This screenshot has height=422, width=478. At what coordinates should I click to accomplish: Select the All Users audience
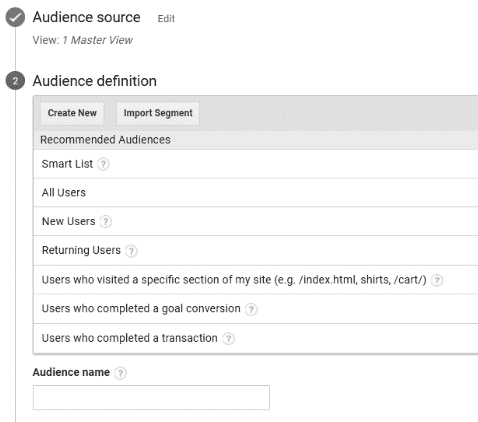click(x=256, y=193)
